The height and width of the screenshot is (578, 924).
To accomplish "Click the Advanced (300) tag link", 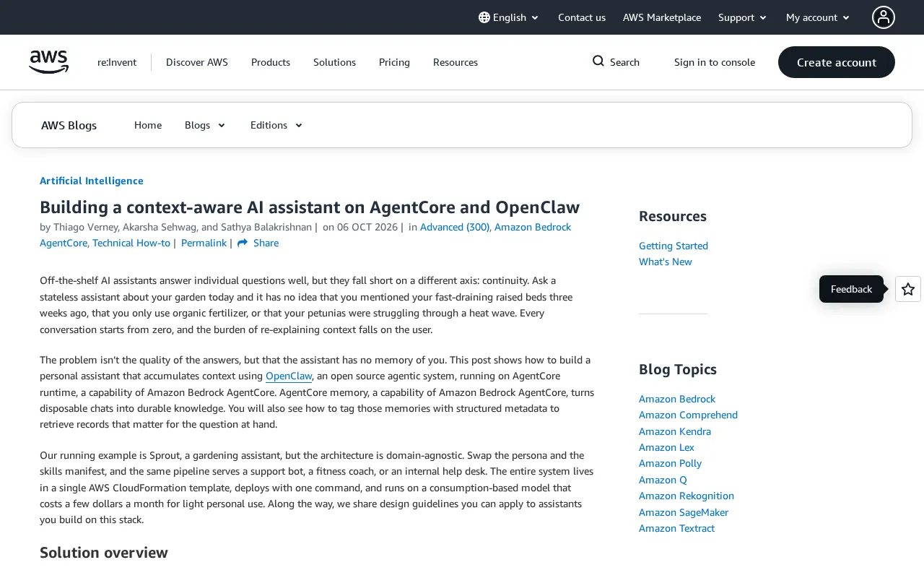I will point(455,227).
